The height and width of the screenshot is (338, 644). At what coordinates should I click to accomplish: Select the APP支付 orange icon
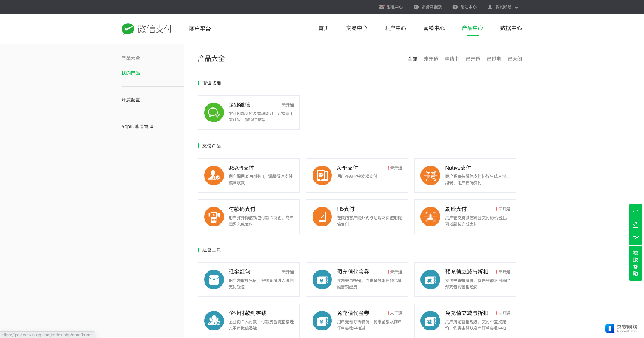(x=322, y=175)
